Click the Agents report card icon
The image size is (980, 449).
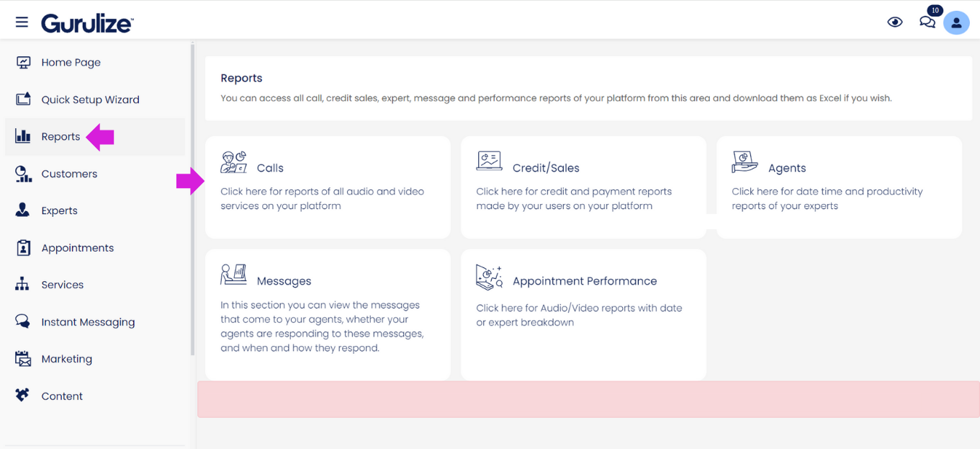tap(745, 162)
